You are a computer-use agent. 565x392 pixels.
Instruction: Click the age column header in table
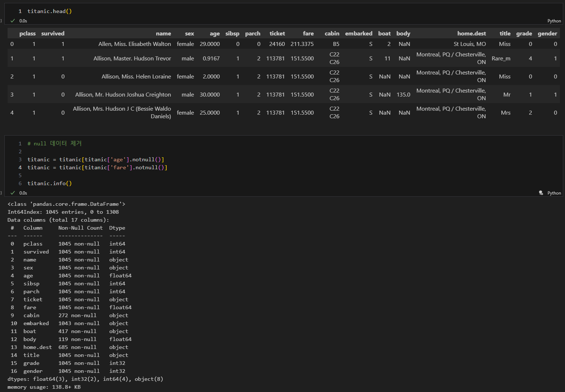tap(215, 33)
